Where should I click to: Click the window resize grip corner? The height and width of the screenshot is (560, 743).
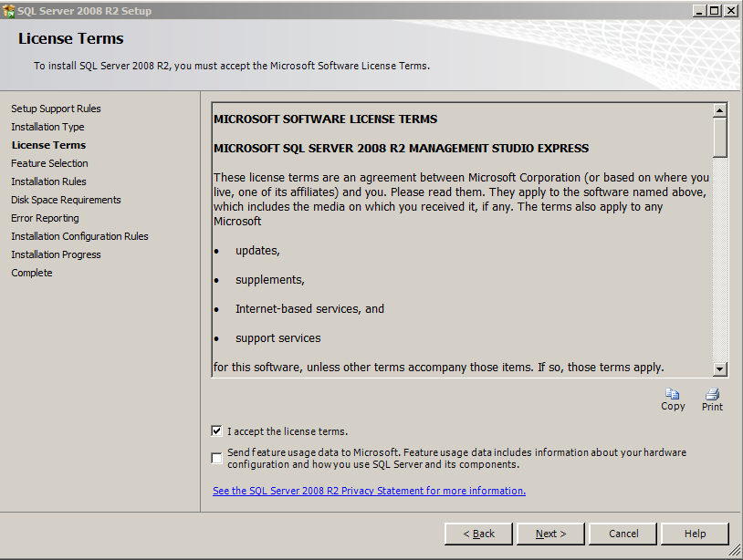pos(735,551)
